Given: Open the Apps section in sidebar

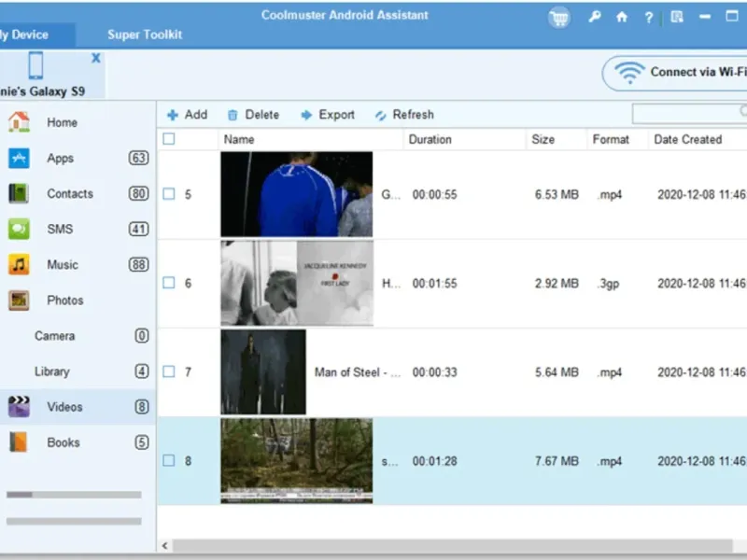Looking at the screenshot, I should (60, 159).
